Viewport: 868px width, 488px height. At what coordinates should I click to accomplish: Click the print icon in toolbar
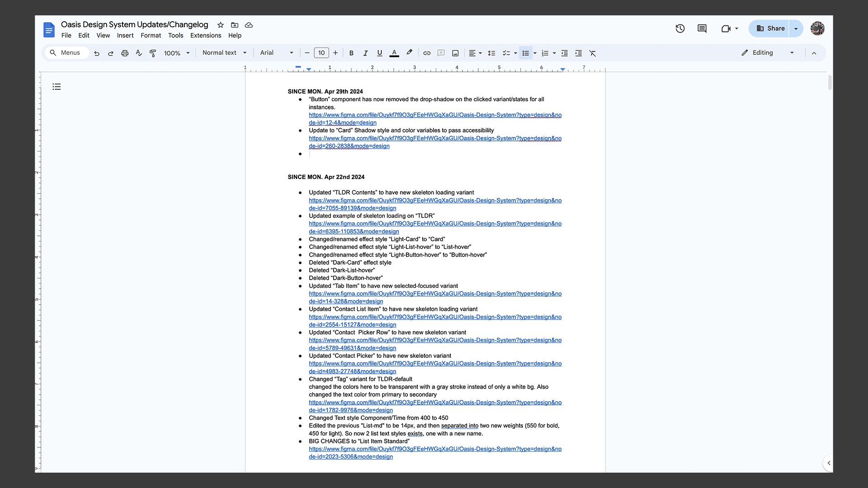[125, 53]
